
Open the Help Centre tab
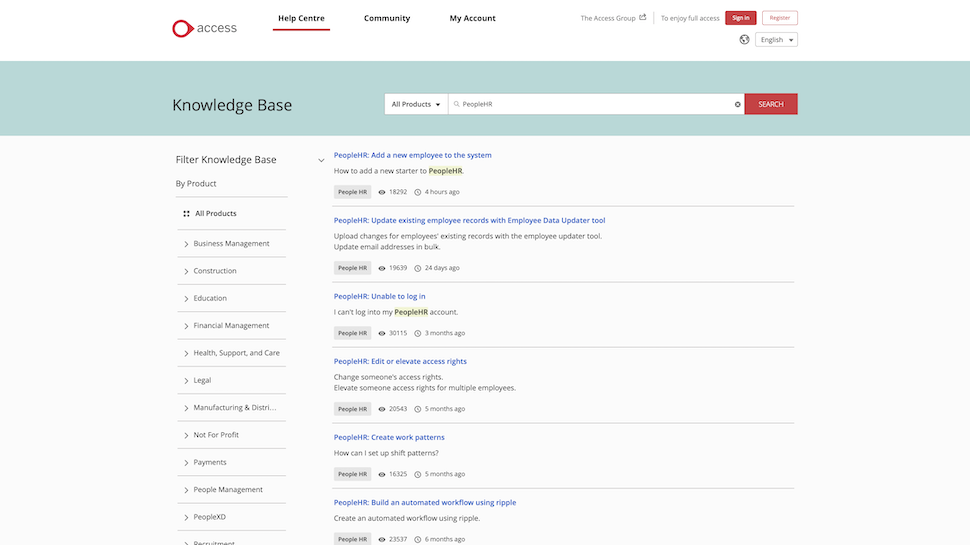click(x=301, y=19)
